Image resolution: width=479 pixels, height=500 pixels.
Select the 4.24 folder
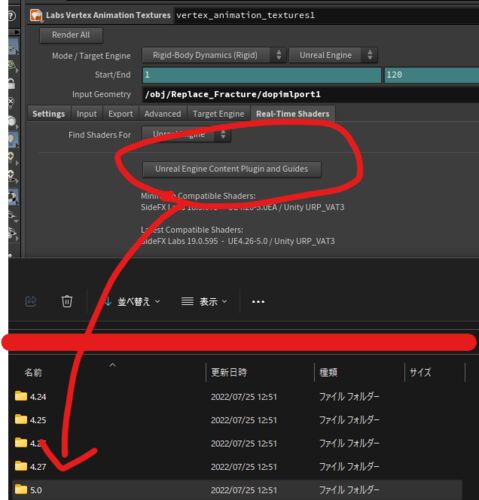pyautogui.click(x=237, y=397)
